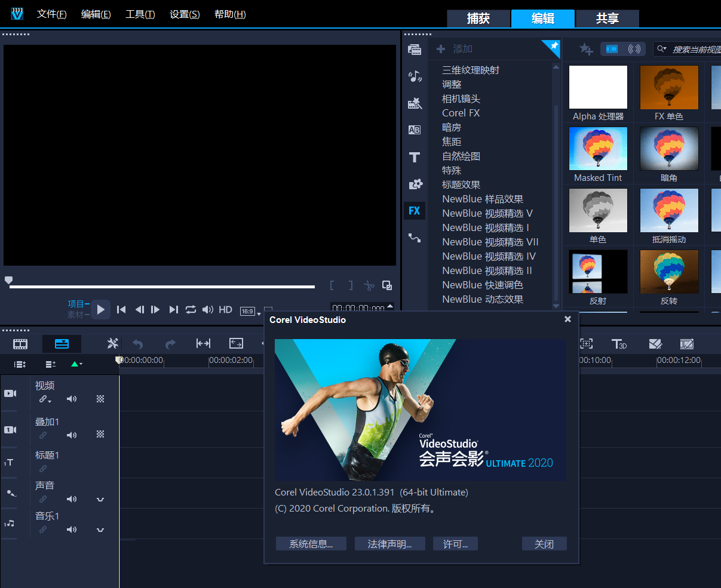This screenshot has width=721, height=588.
Task: Step to the previous frame
Action: pyautogui.click(x=140, y=309)
